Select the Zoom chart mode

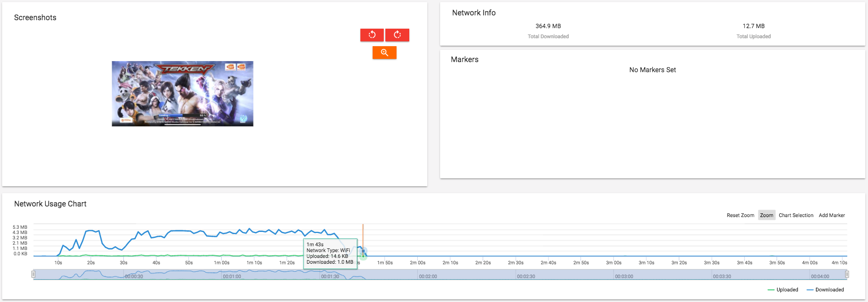[x=766, y=215]
